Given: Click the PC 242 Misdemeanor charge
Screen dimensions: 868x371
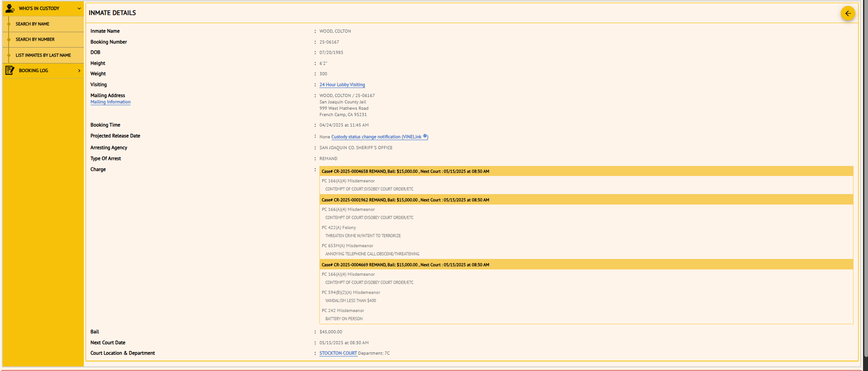Looking at the screenshot, I should (x=343, y=311).
